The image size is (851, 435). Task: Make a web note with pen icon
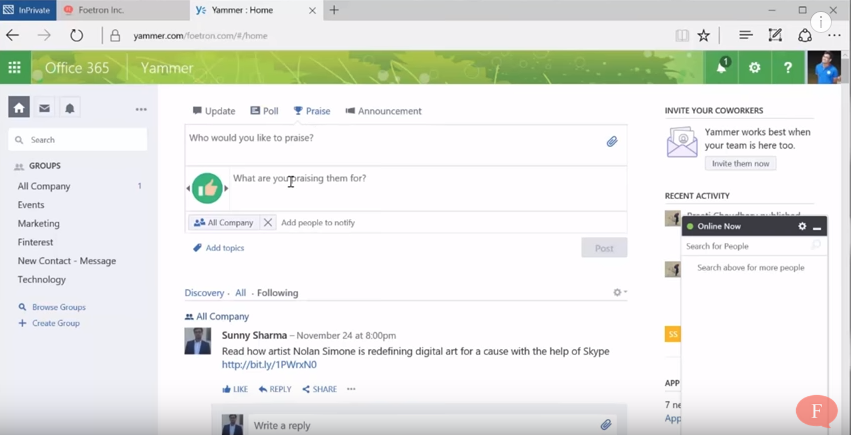coord(775,35)
